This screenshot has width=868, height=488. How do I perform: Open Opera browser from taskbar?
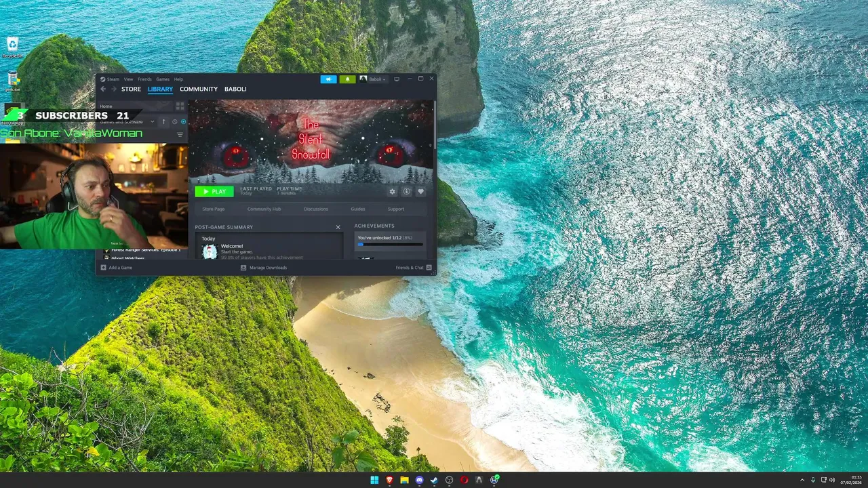[464, 480]
